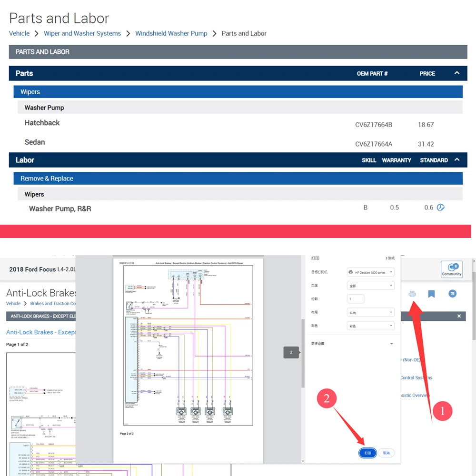The image size is (476, 476).
Task: Click the Wipers subheading under Labor
Action: point(240,194)
